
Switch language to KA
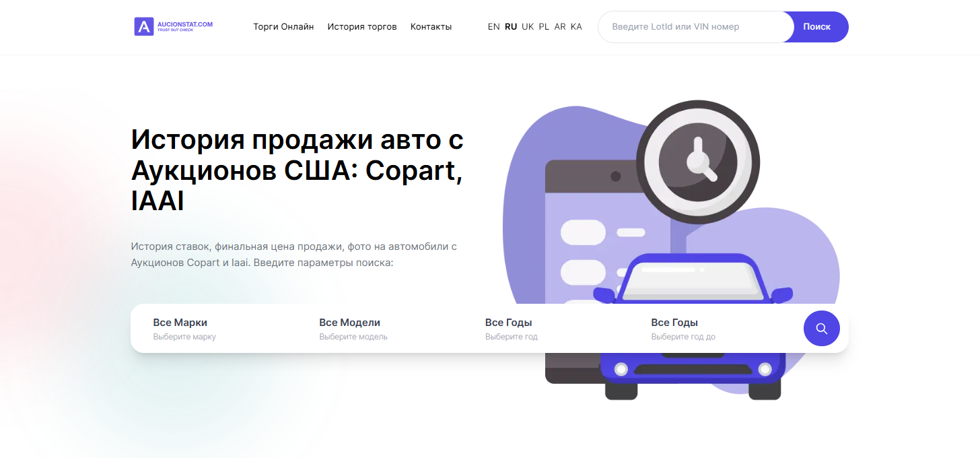pyautogui.click(x=576, y=27)
